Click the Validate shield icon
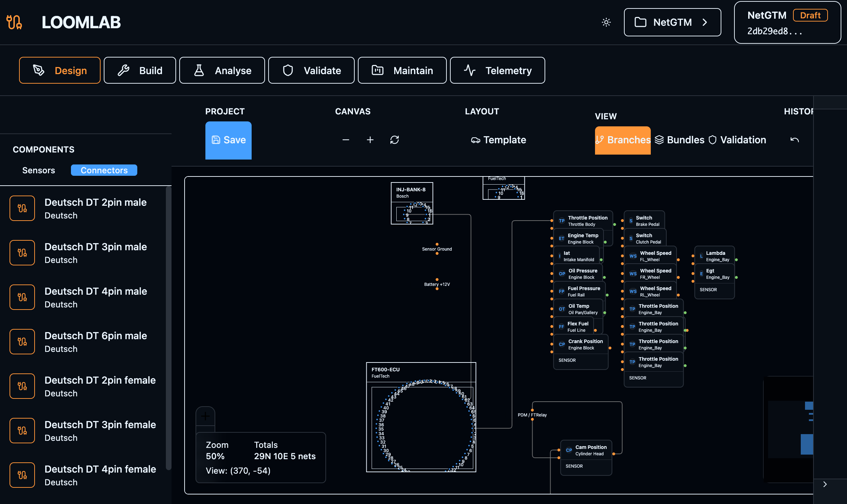The image size is (847, 504). pos(288,70)
